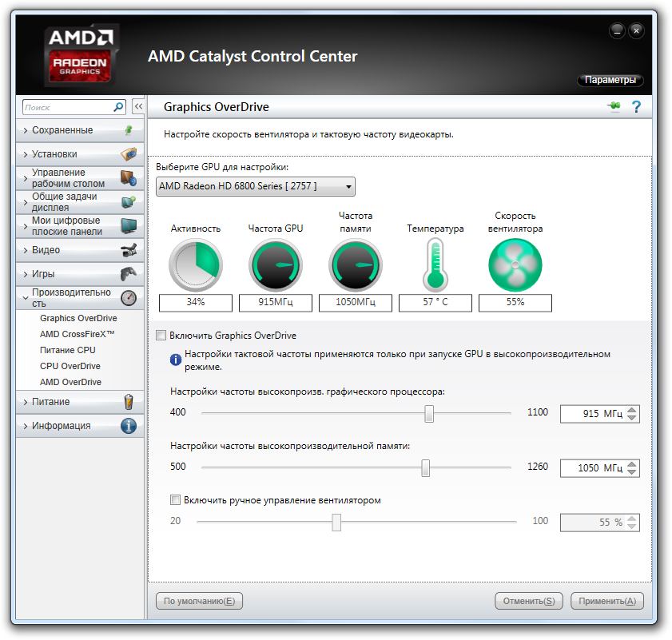Image resolution: width=672 pixels, height=640 pixels.
Task: Click the 57 ° C temperature value
Action: (435, 302)
